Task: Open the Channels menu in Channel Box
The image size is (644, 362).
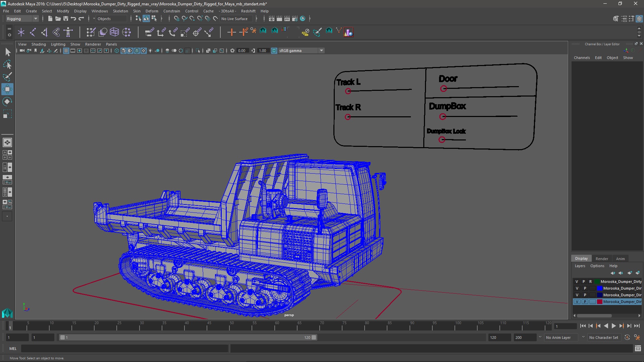Action: (x=582, y=58)
